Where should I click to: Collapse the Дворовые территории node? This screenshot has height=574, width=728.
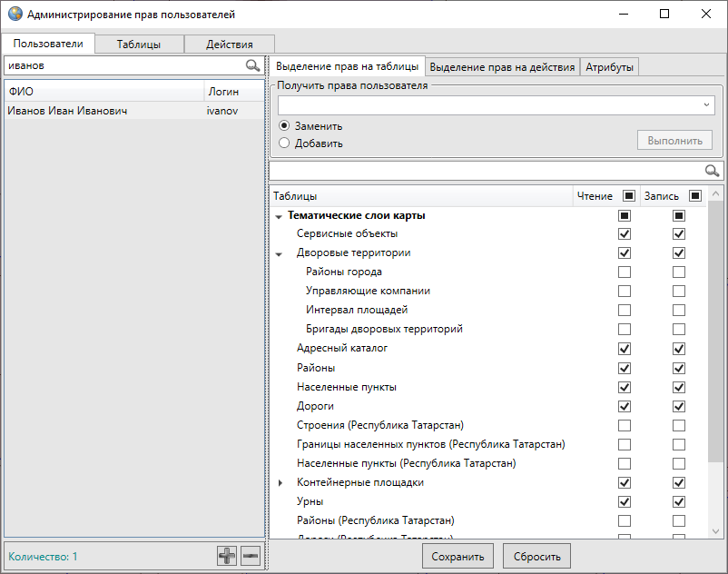pyautogui.click(x=280, y=254)
